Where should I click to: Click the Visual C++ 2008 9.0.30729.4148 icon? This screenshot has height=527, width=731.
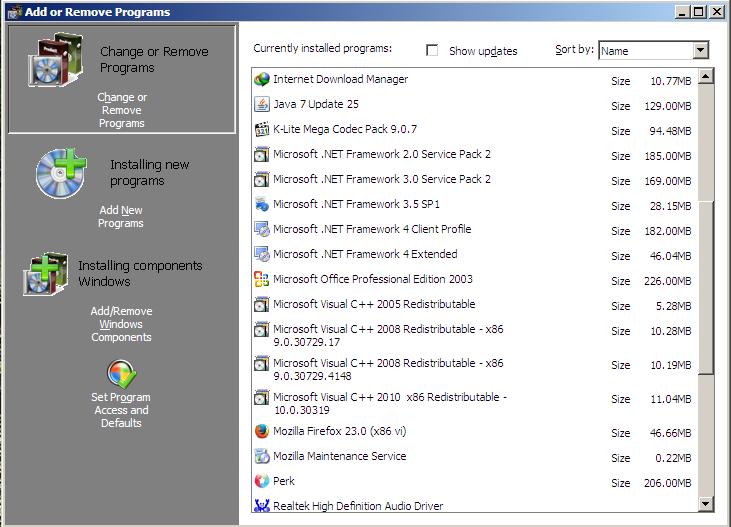[x=262, y=363]
